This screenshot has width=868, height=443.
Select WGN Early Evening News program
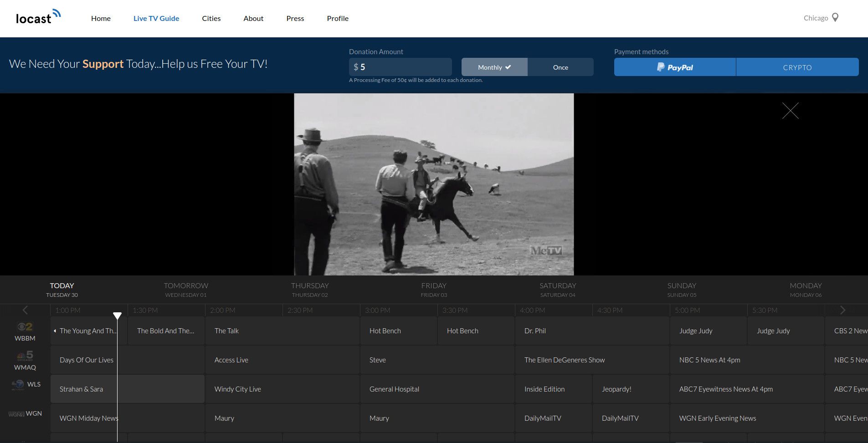tap(747, 418)
